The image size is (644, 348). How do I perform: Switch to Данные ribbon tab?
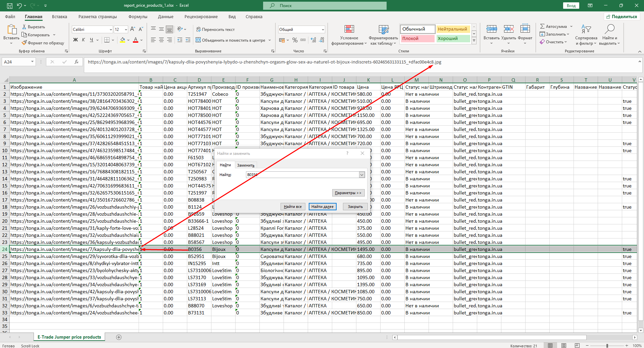[166, 16]
